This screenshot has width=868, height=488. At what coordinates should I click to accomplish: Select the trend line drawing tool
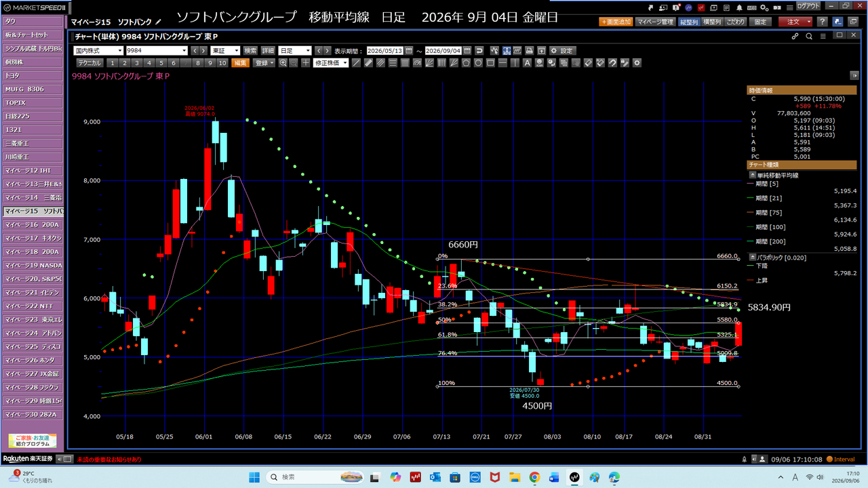357,63
